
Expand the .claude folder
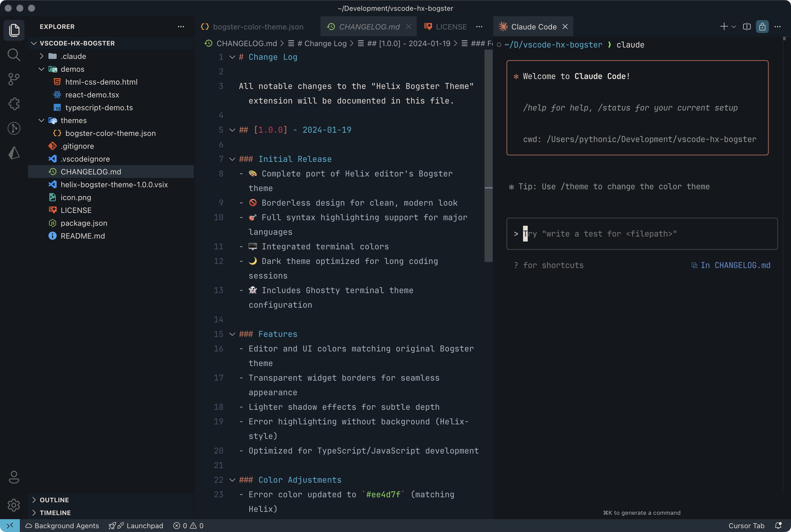[x=42, y=56]
